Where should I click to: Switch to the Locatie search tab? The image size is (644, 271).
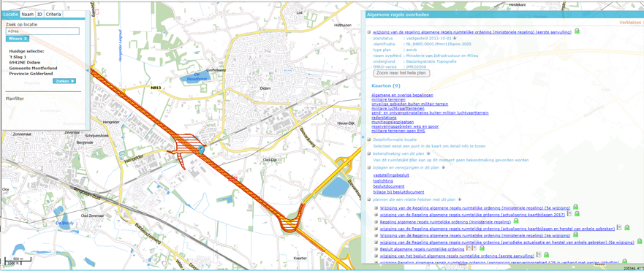[x=11, y=15]
